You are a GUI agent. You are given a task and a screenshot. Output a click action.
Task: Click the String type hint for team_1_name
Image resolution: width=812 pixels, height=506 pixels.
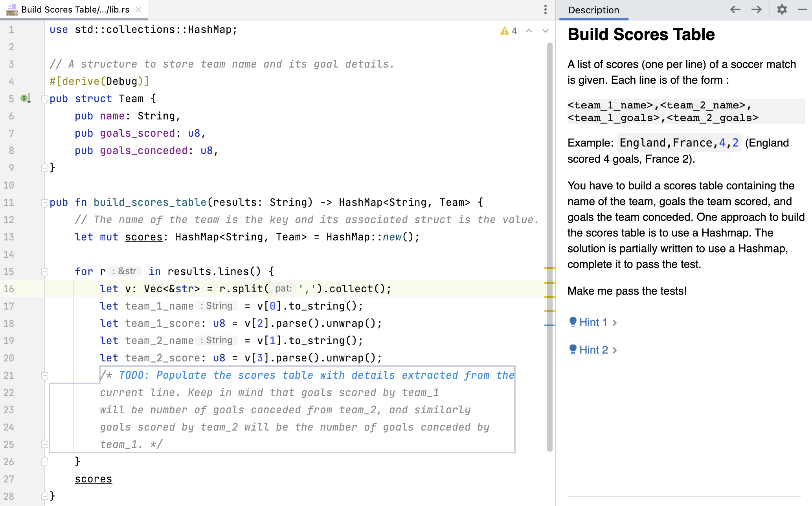tap(217, 306)
